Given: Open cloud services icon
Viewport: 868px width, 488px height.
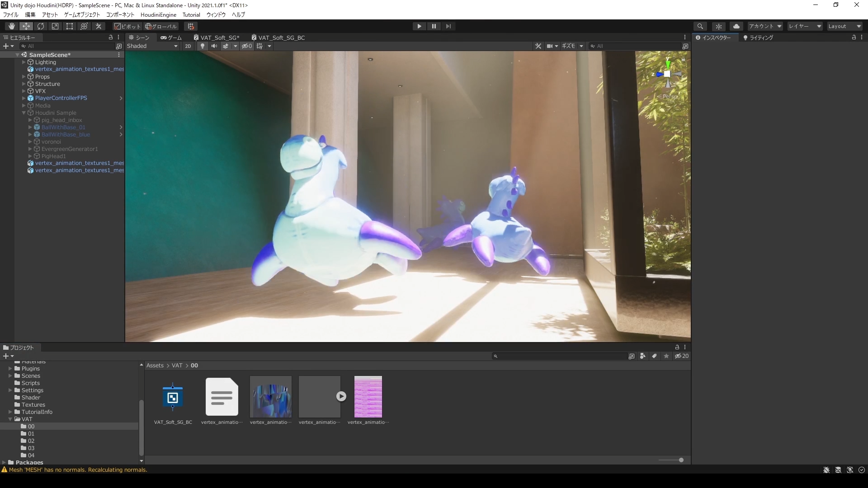Looking at the screenshot, I should [736, 26].
